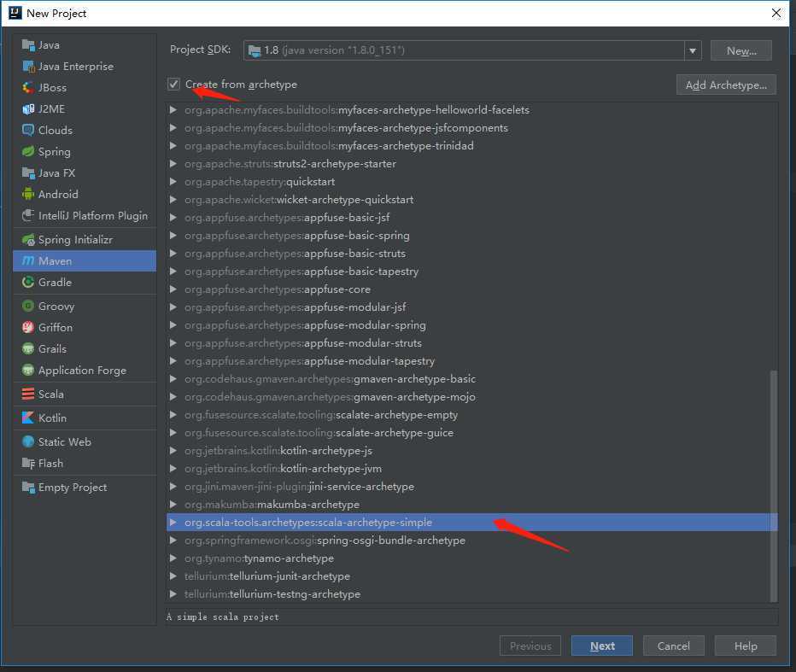This screenshot has height=672, width=796.
Task: Expand gmaven-archetype-basic node
Action: 173,378
